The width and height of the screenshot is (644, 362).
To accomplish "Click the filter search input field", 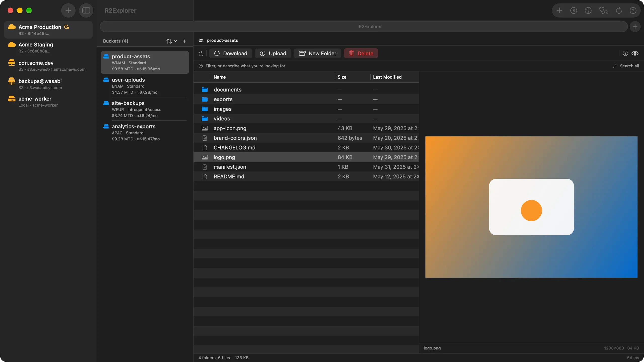I will coord(403,66).
